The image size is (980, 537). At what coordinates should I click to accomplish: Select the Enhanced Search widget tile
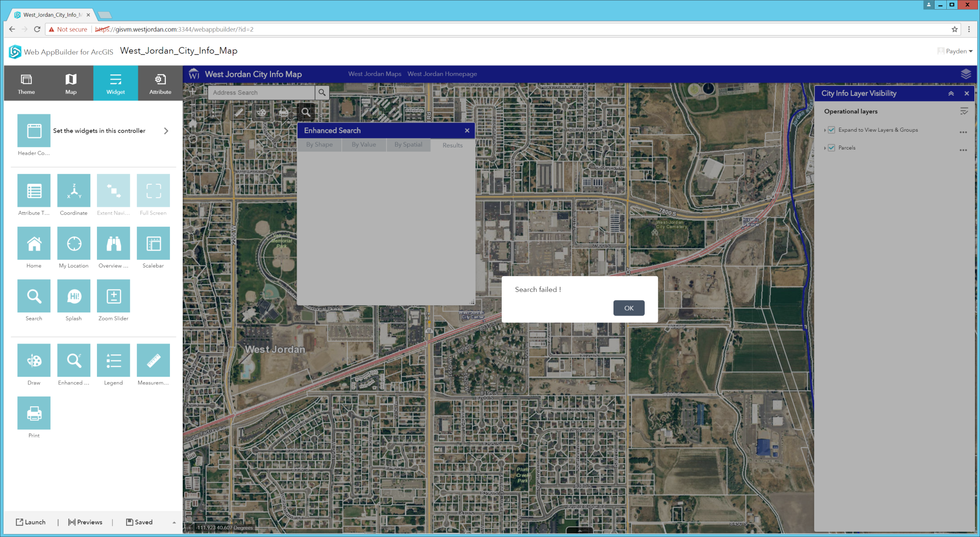coord(73,360)
